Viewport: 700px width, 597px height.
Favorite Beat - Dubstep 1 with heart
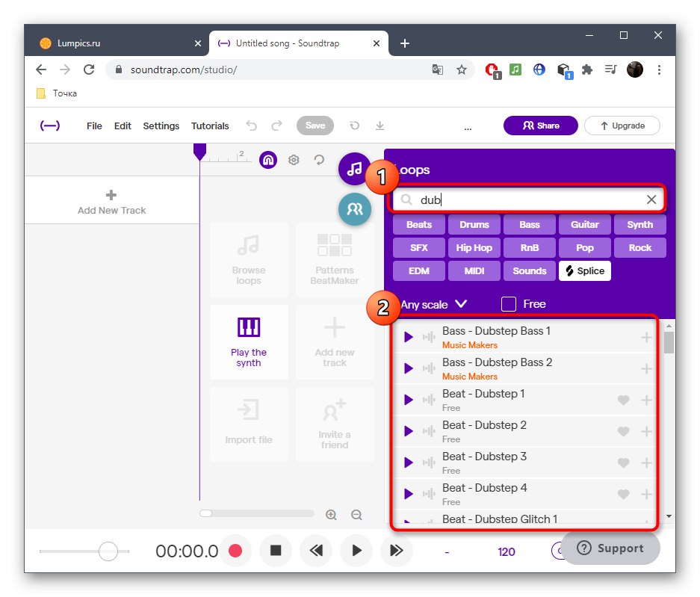(624, 400)
